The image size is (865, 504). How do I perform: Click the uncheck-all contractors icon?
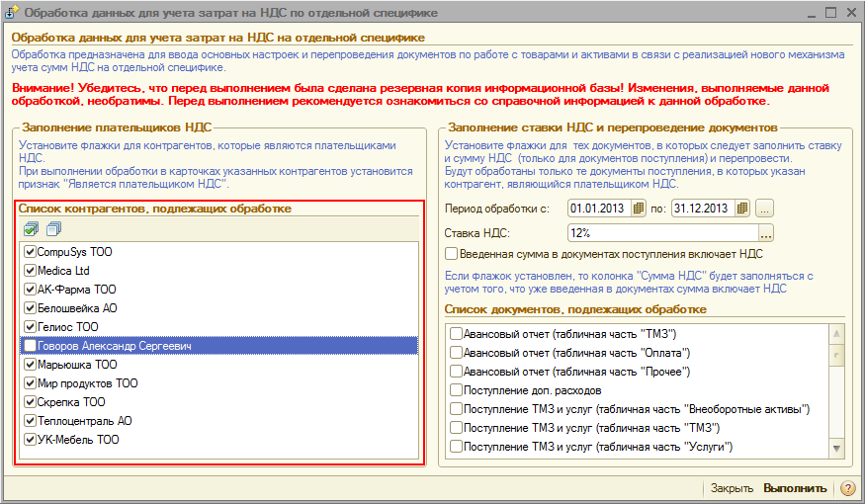pos(52,229)
